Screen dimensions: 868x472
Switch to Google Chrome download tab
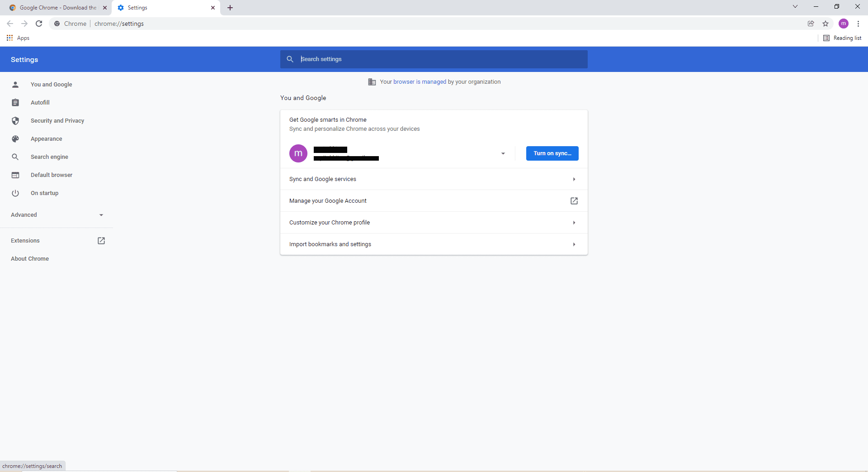58,8
